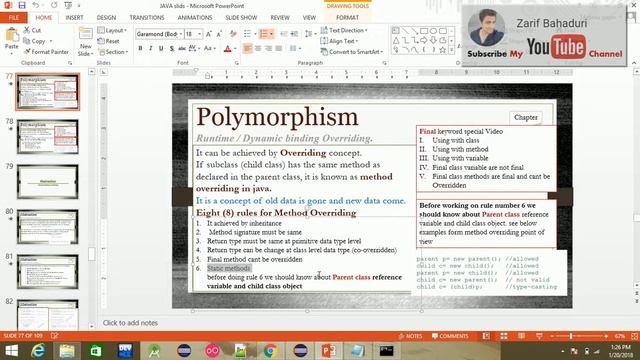Center-align the paragraph text
Viewport: 640px width, 360px height.
(x=258, y=49)
